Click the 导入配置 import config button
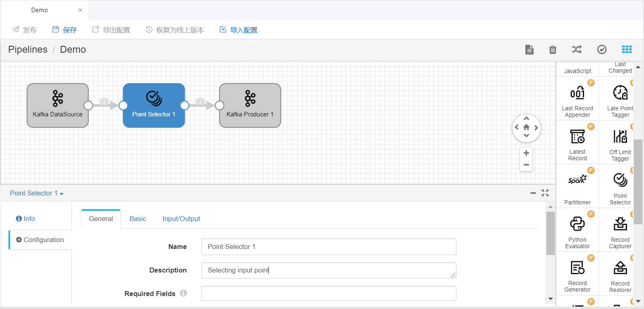The image size is (644, 309). pos(238,30)
